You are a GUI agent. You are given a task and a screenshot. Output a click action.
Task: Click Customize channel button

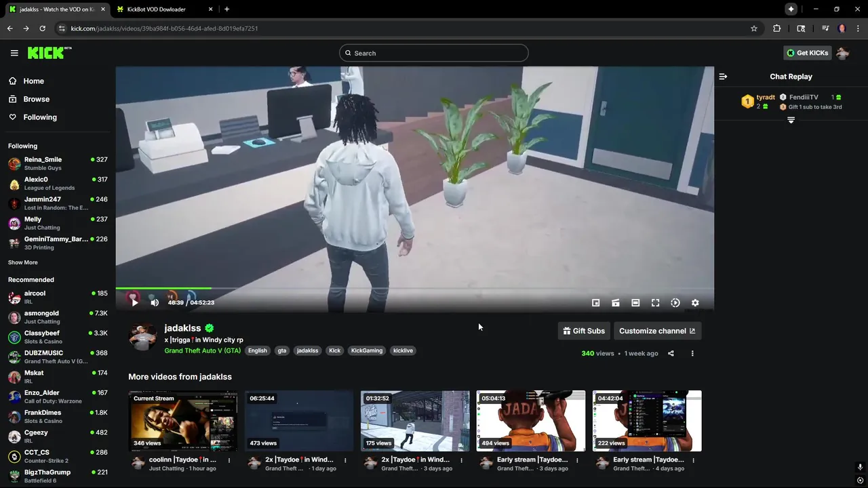pyautogui.click(x=657, y=331)
